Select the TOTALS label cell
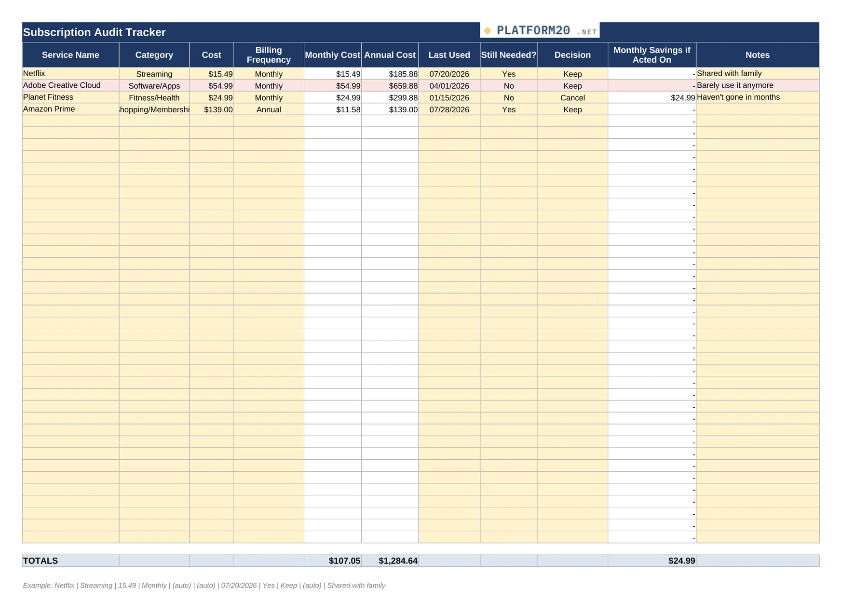This screenshot has width=868, height=613. click(70, 561)
